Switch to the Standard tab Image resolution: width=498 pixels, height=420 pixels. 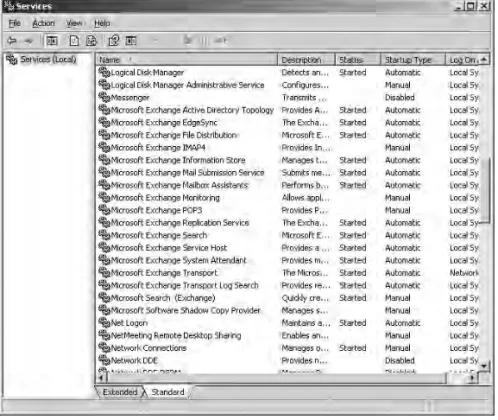click(x=168, y=392)
